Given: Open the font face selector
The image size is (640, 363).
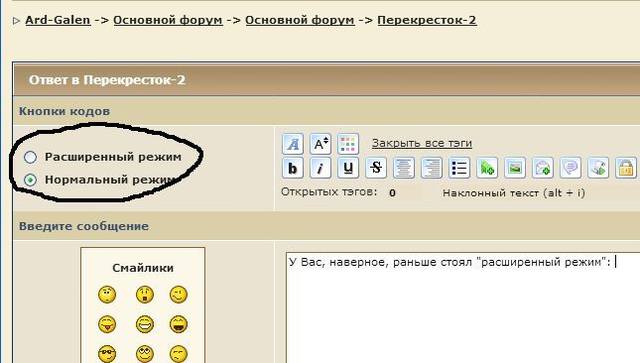Looking at the screenshot, I should coord(293,144).
